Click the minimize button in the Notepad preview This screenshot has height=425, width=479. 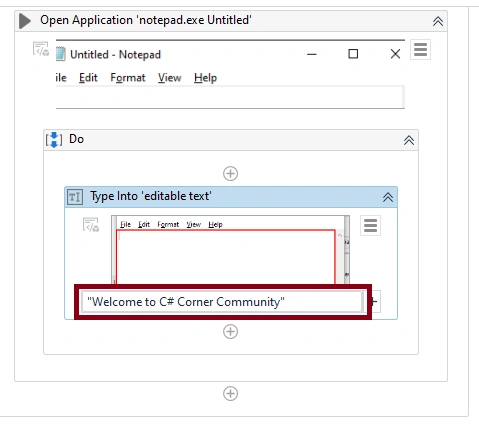coord(312,54)
